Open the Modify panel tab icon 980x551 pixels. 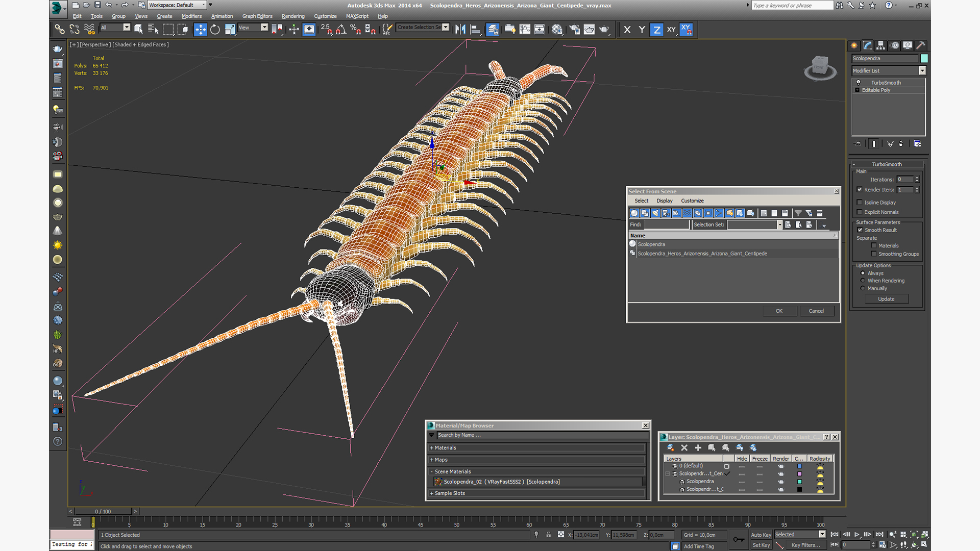pyautogui.click(x=867, y=45)
